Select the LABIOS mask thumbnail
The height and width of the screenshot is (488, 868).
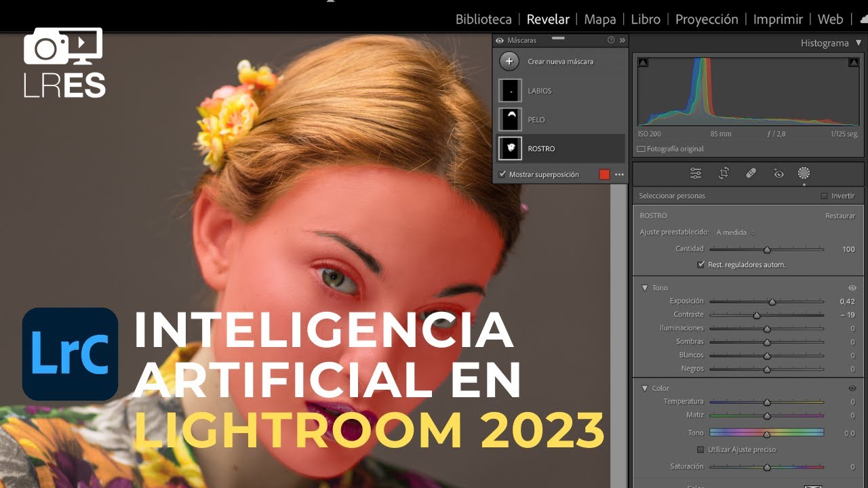pos(509,90)
